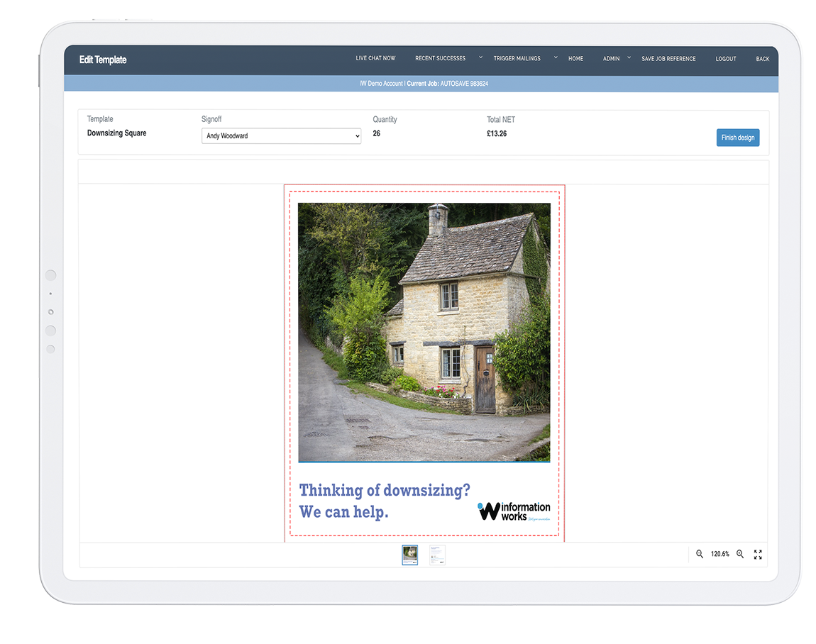816x644 pixels.
Task: Click Logout in the top navigation
Action: [x=726, y=58]
